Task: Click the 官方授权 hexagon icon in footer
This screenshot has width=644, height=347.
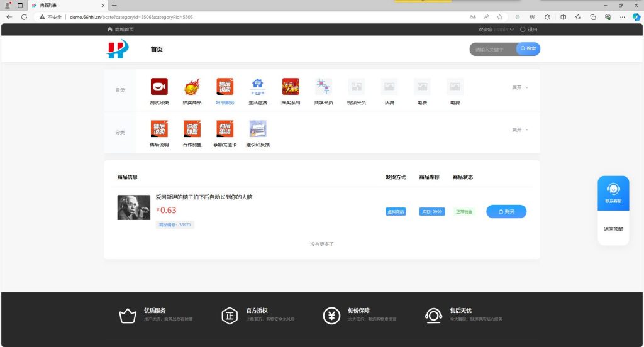Action: (x=230, y=316)
